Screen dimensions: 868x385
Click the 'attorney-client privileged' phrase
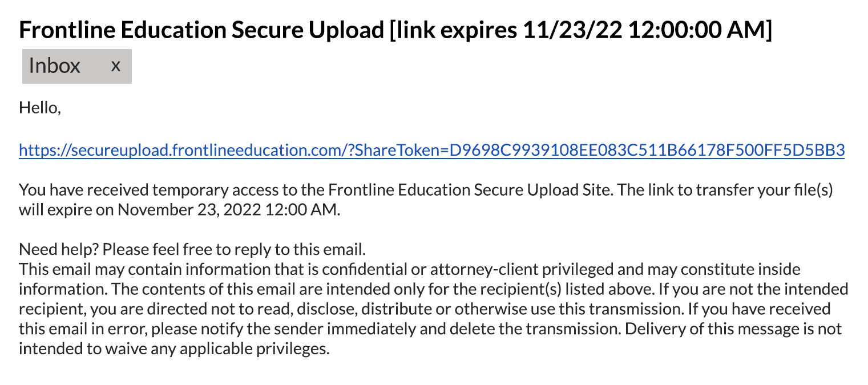(520, 269)
